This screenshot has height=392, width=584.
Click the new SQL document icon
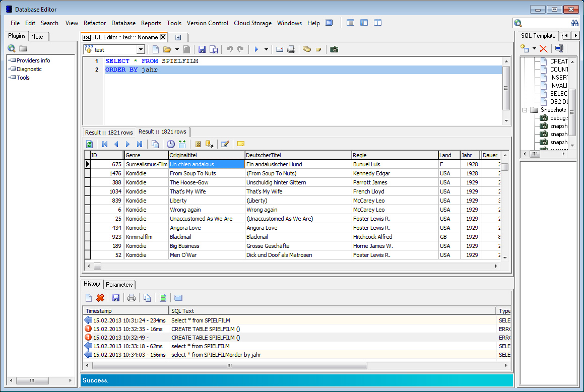tap(156, 49)
